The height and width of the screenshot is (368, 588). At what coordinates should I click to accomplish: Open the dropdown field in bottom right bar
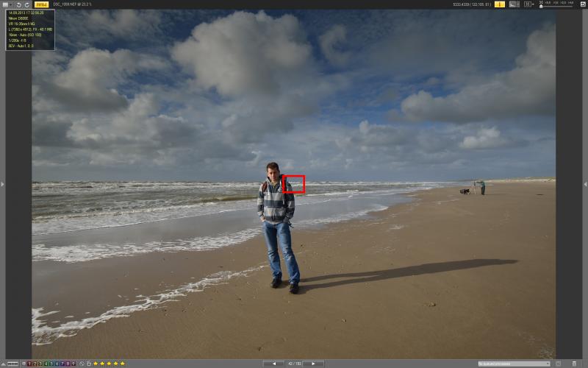[514, 364]
